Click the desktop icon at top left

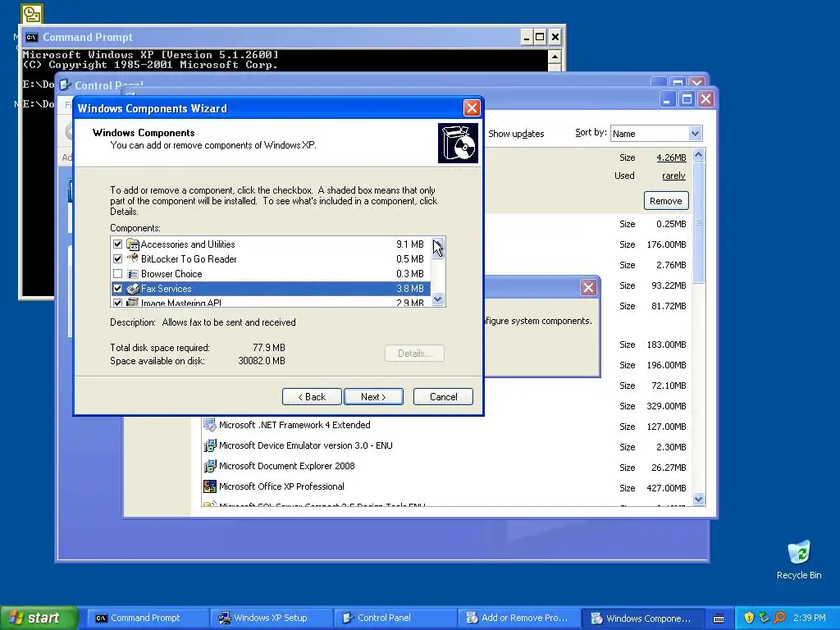click(32, 14)
